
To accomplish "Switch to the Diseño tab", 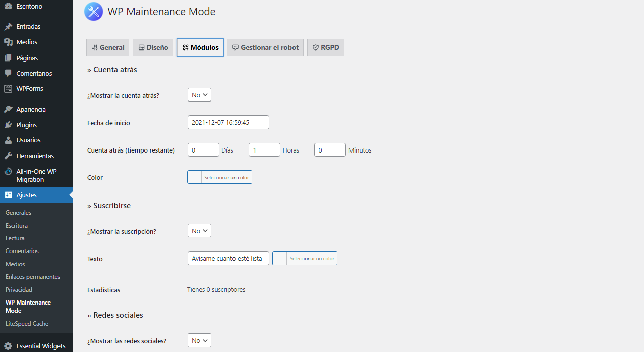I will tap(153, 47).
